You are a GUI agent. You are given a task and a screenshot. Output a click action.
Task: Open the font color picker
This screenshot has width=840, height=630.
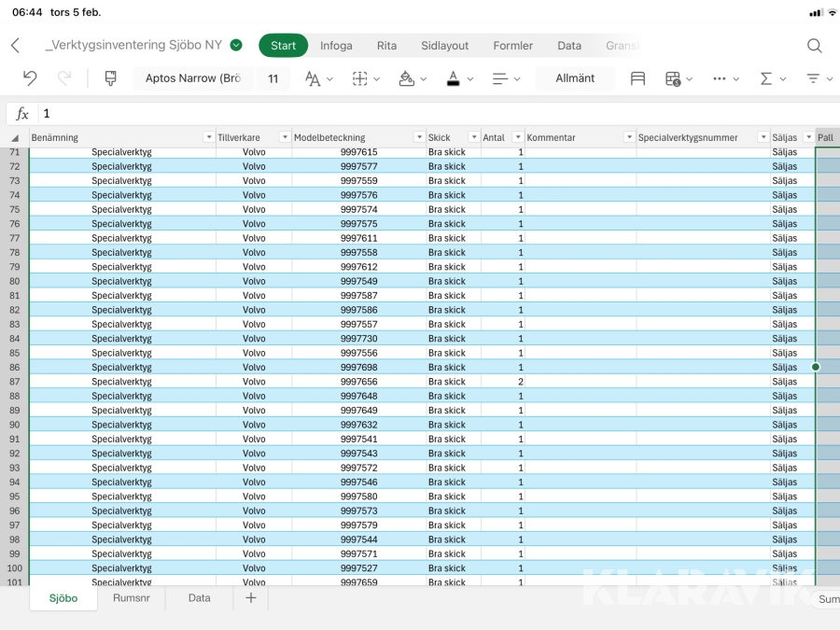coord(453,78)
